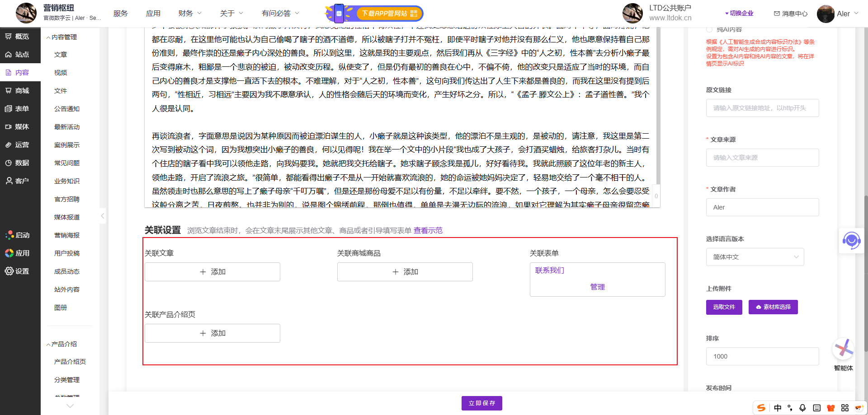Open 消息中心 message center

[x=791, y=14]
